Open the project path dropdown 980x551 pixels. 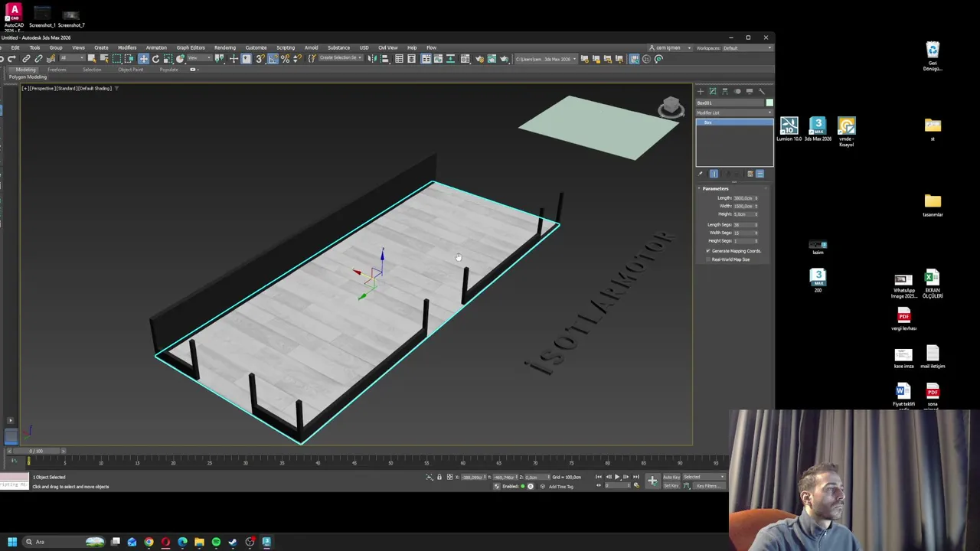pyautogui.click(x=546, y=59)
